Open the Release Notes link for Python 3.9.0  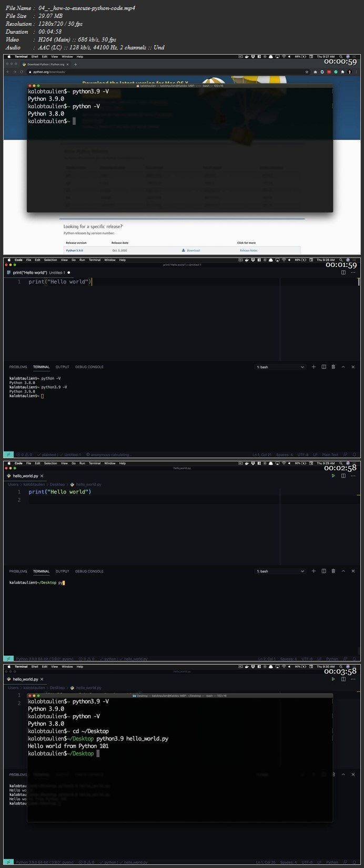(248, 251)
